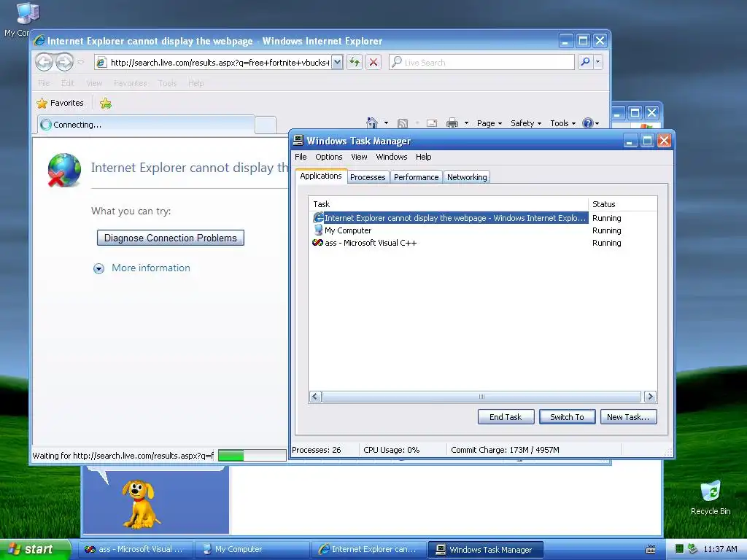This screenshot has height=560, width=747.
Task: Start the Live Search with the magnifier button
Action: [x=585, y=62]
